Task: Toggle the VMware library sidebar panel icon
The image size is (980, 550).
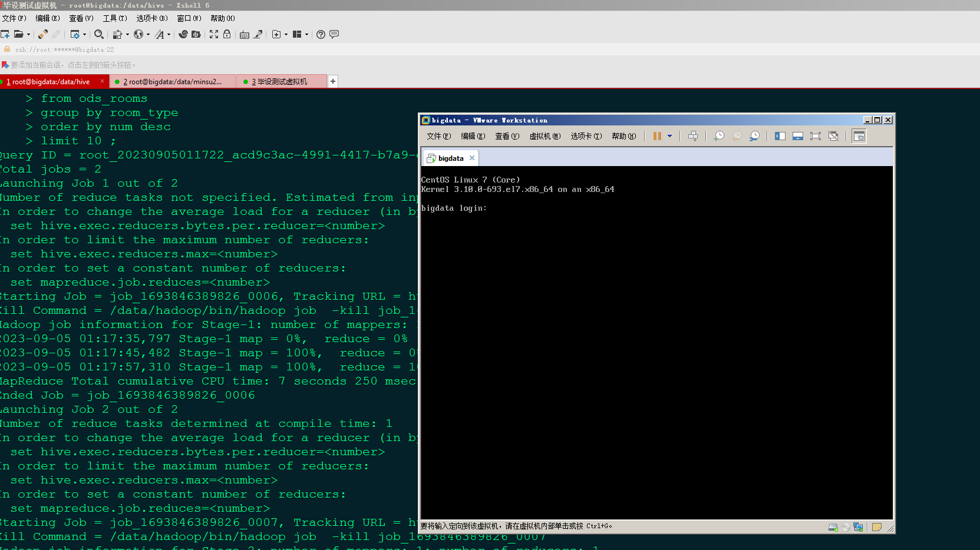Action: [780, 136]
